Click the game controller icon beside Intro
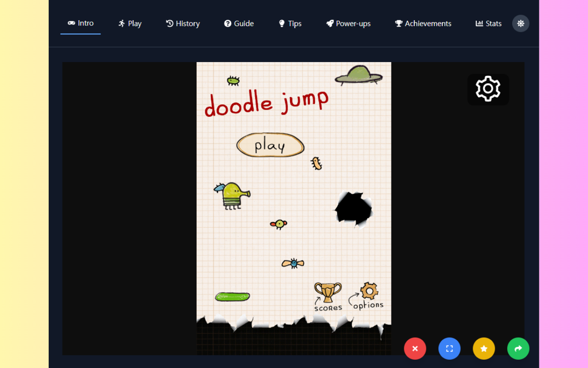Screen dimensions: 588x368 click(71, 23)
